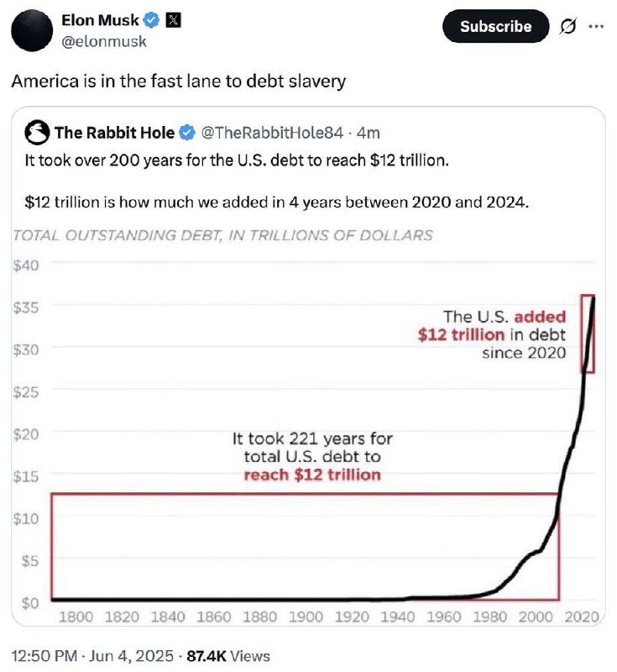Click The Rabbit Hole's verified badge
617x672 pixels.
pos(187,133)
